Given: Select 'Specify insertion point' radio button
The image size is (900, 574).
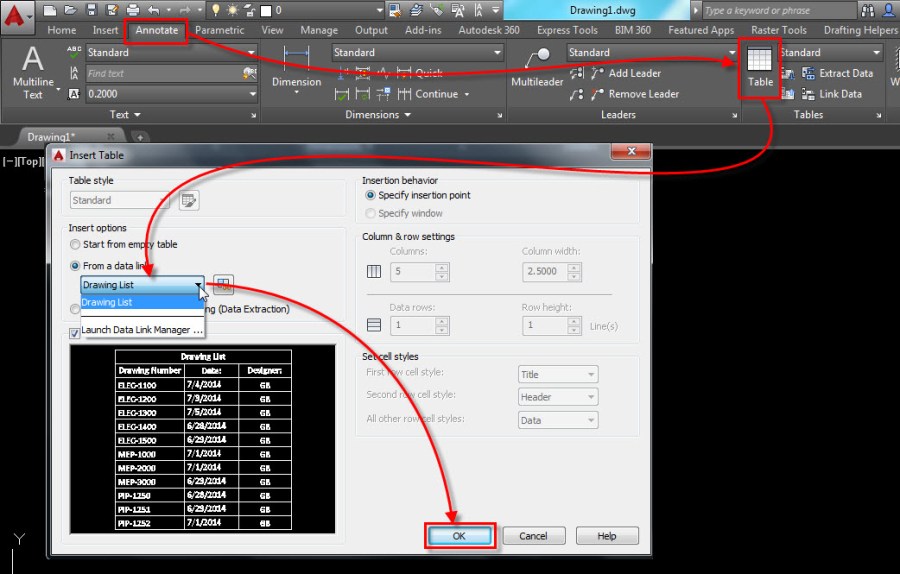Looking at the screenshot, I should pyautogui.click(x=371, y=195).
